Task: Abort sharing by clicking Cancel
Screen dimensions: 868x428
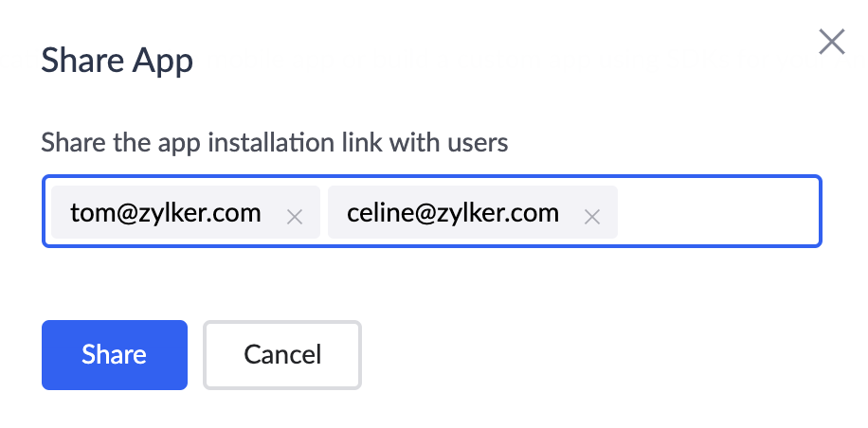Action: coord(282,355)
